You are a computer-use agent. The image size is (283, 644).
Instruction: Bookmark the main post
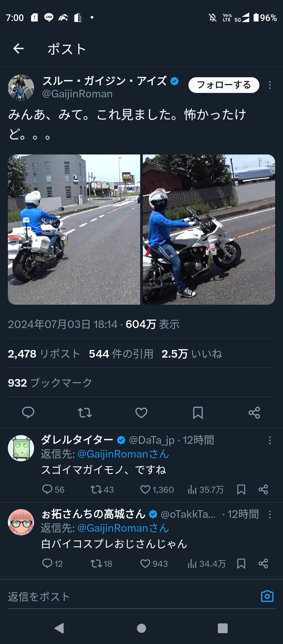[198, 413]
